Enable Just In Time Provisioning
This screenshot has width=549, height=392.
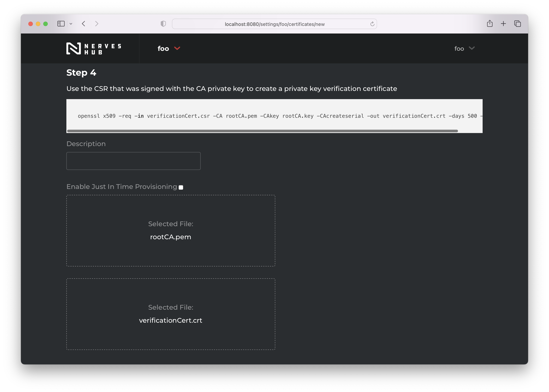[181, 187]
